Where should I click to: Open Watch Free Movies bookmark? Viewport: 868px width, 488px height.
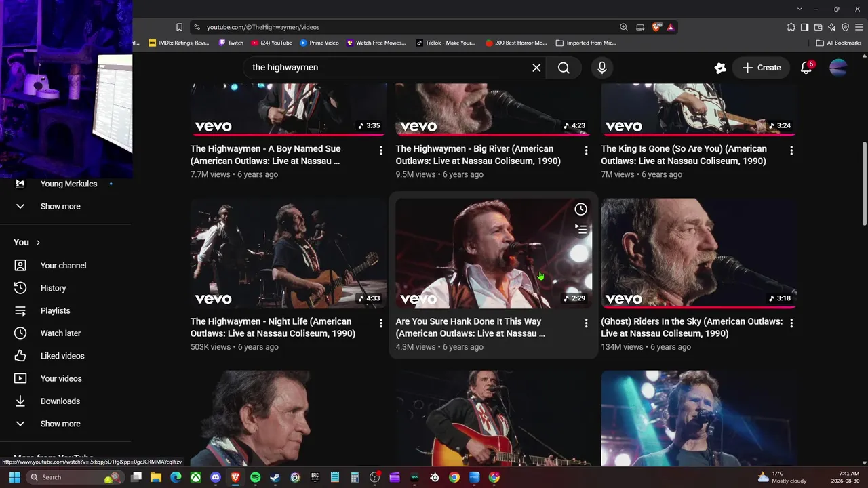coord(376,43)
